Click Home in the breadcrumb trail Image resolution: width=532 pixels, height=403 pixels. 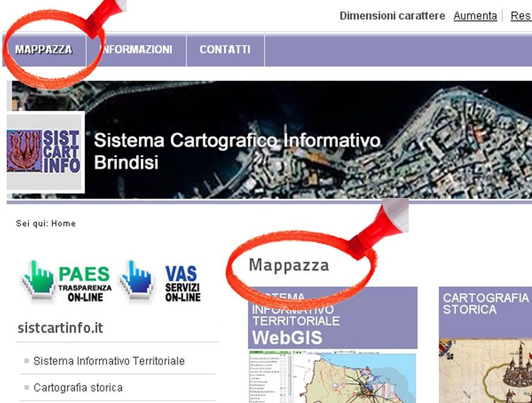pyautogui.click(x=63, y=223)
